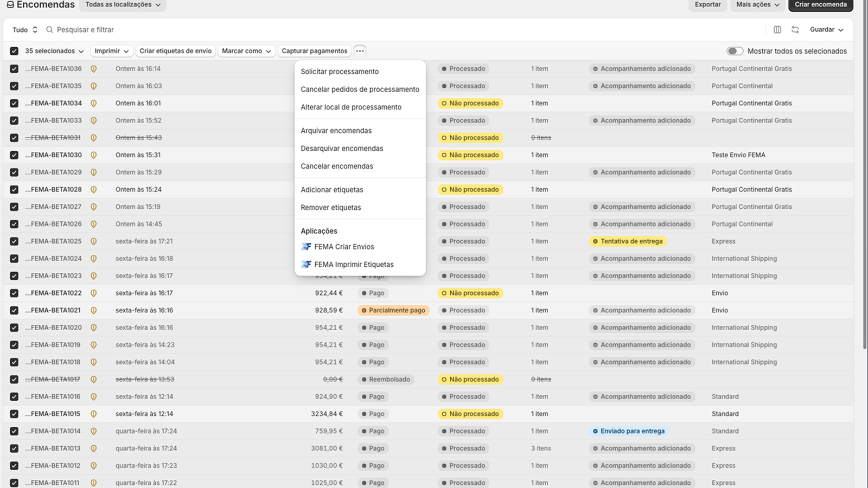Click the FEMA Criar Envios app icon
This screenshot has height=488, width=868.
[x=306, y=247]
